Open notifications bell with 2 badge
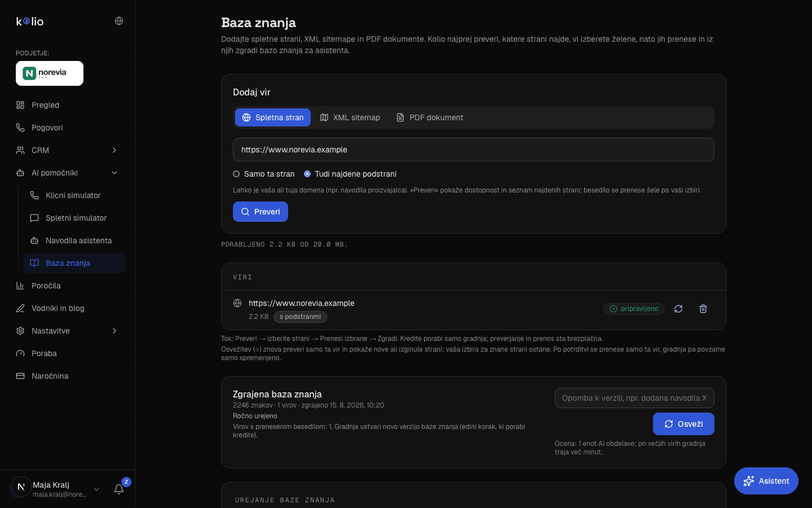The image size is (812, 508). click(x=119, y=489)
